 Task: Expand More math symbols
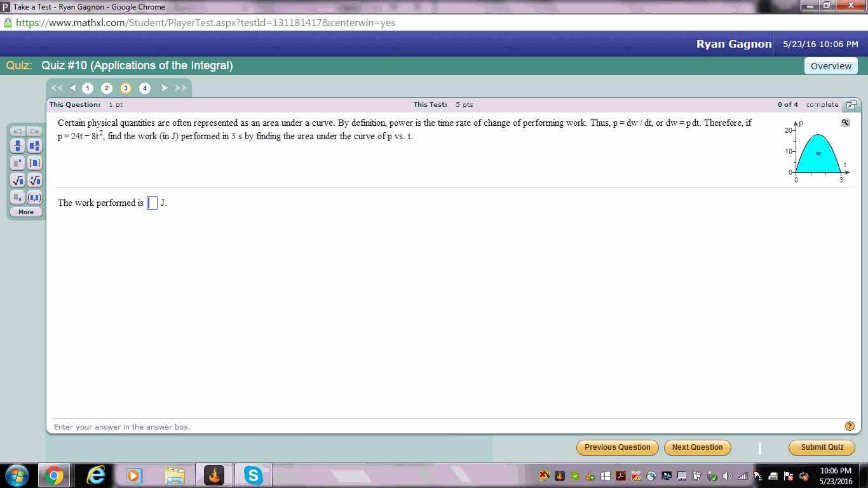[x=25, y=212]
